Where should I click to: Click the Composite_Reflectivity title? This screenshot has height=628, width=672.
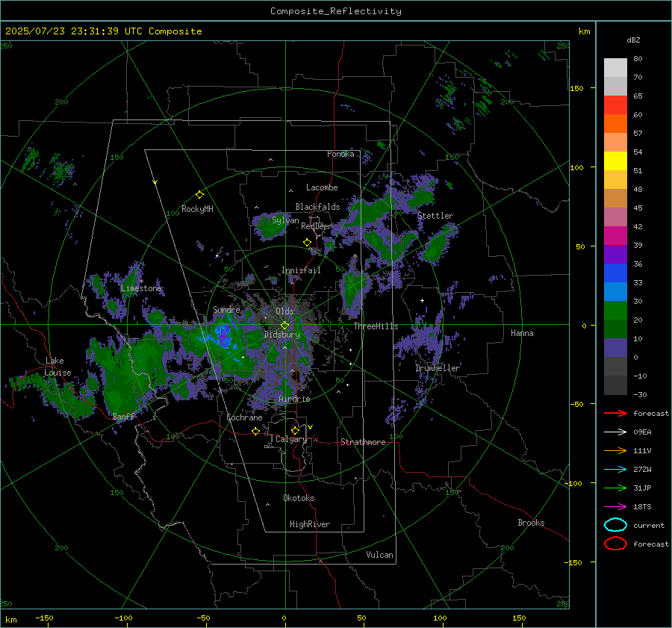pyautogui.click(x=336, y=11)
